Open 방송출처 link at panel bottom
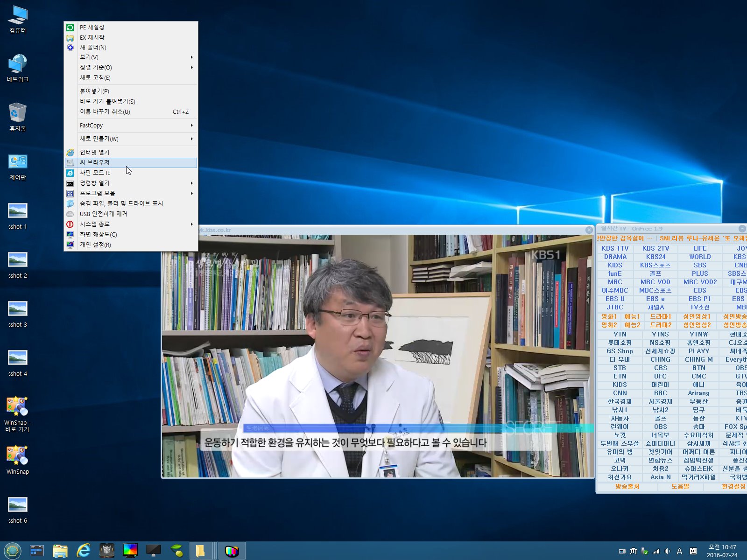The width and height of the screenshot is (747, 560). 627,486
